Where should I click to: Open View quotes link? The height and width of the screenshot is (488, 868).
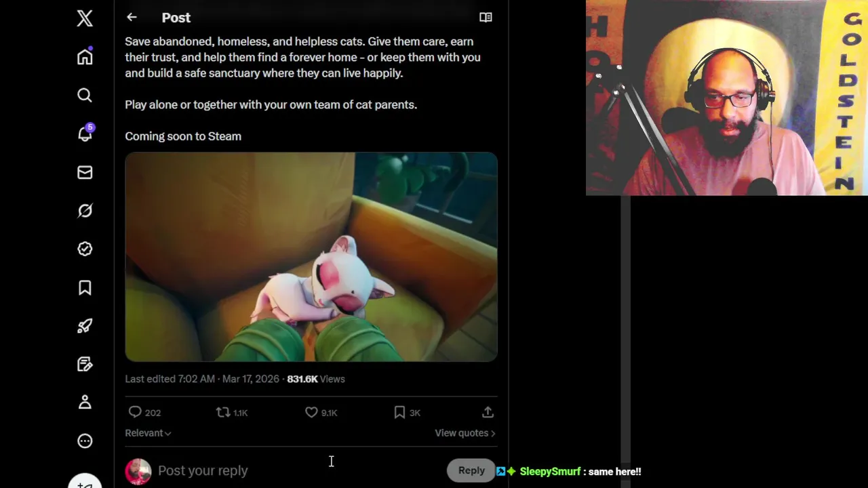pyautogui.click(x=465, y=433)
